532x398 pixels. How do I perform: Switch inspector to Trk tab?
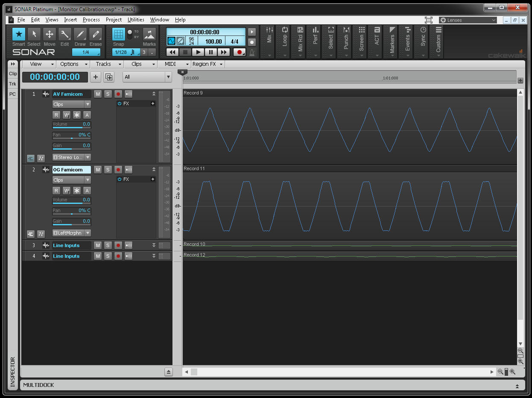tap(13, 84)
